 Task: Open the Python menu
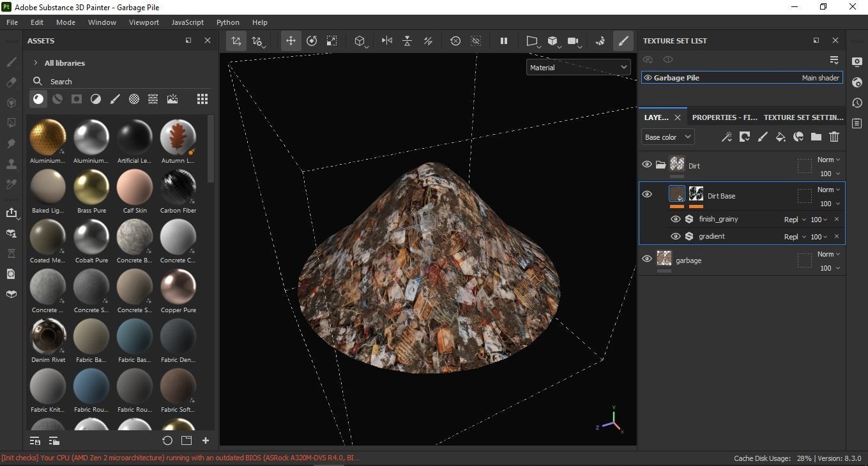point(228,22)
